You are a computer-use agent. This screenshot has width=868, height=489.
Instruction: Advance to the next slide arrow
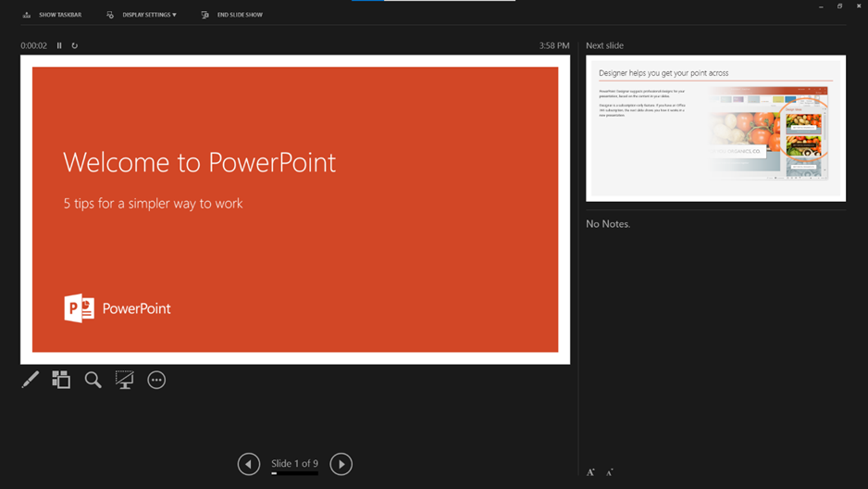[x=341, y=464]
